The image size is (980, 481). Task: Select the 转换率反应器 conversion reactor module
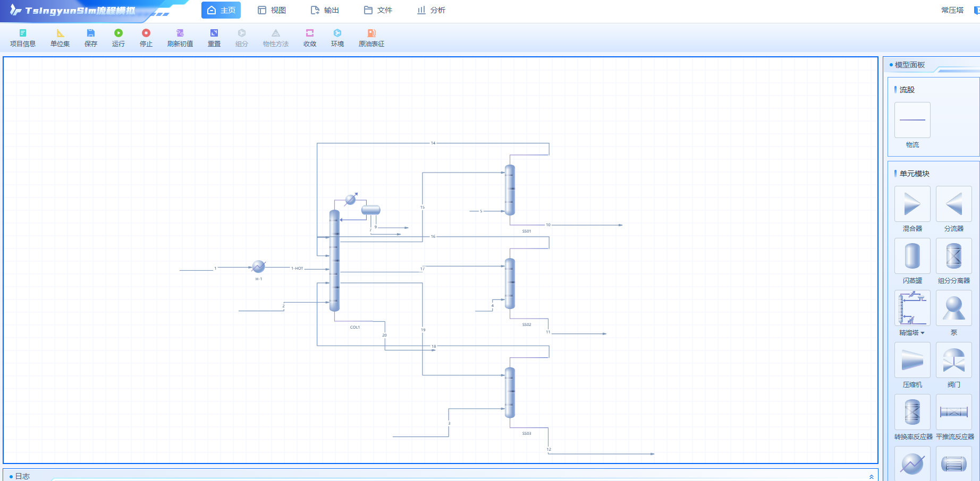[913, 412]
